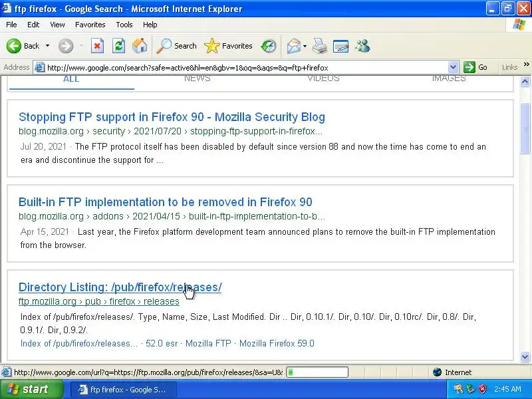This screenshot has width=532, height=399.
Task: Click the second tray icon with green arrow
Action: point(470,389)
